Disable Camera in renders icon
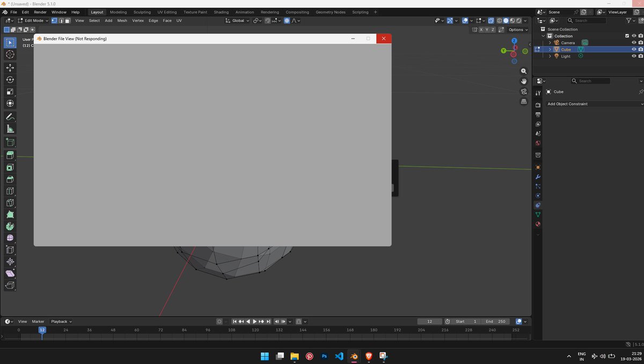The width and height of the screenshot is (644, 364). click(641, 42)
